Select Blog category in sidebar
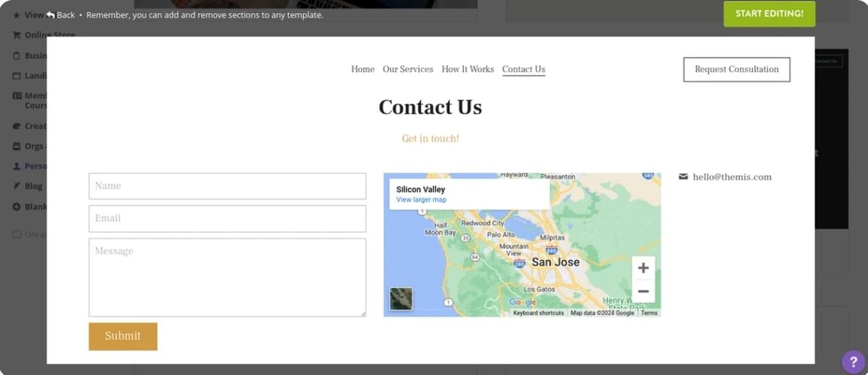Viewport: 868px width, 375px height. pyautogui.click(x=33, y=186)
